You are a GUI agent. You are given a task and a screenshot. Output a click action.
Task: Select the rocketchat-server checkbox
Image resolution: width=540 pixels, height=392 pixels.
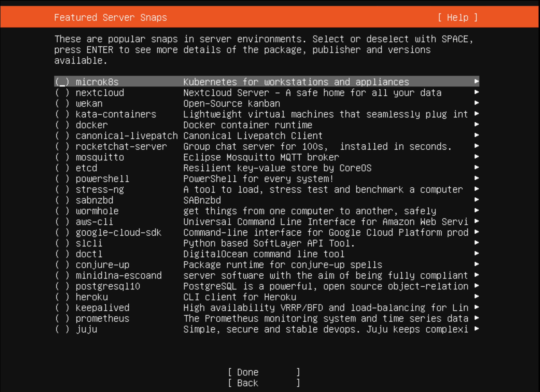pyautogui.click(x=62, y=146)
